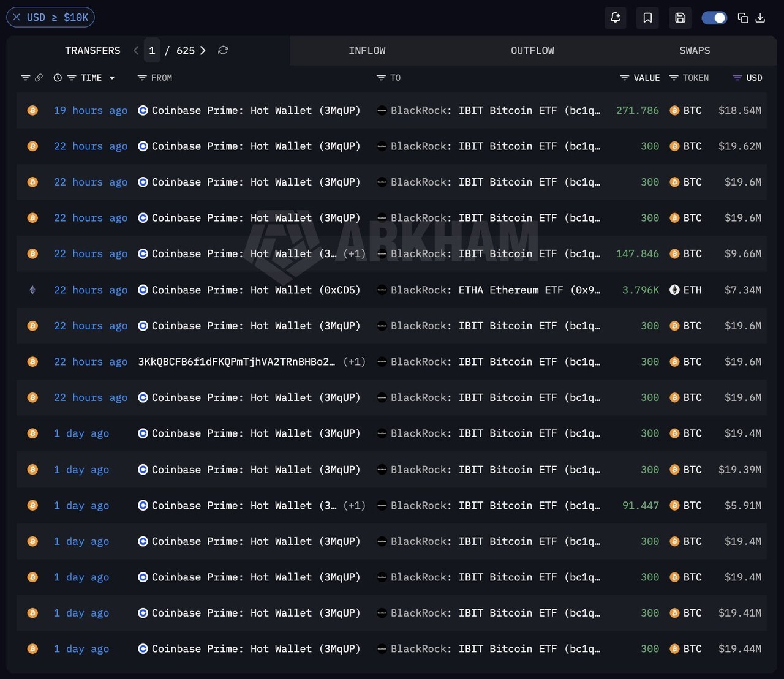Expand the TIME sort dropdown arrow

click(x=112, y=78)
